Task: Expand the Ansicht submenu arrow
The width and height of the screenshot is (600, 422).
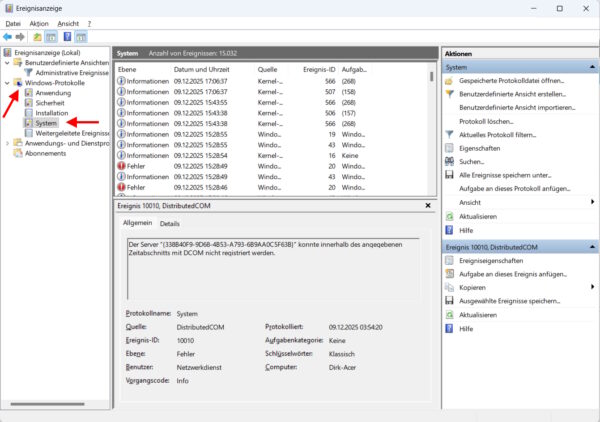Action: coord(592,202)
